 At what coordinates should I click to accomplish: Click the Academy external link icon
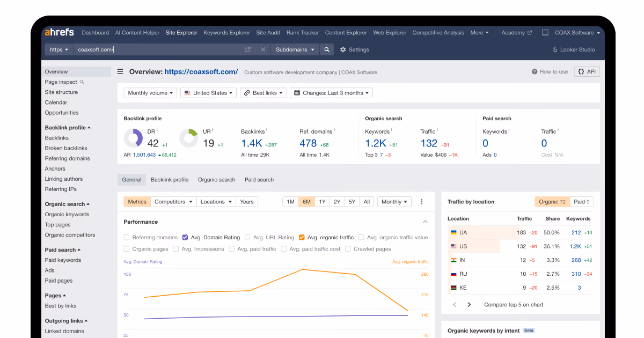530,33
